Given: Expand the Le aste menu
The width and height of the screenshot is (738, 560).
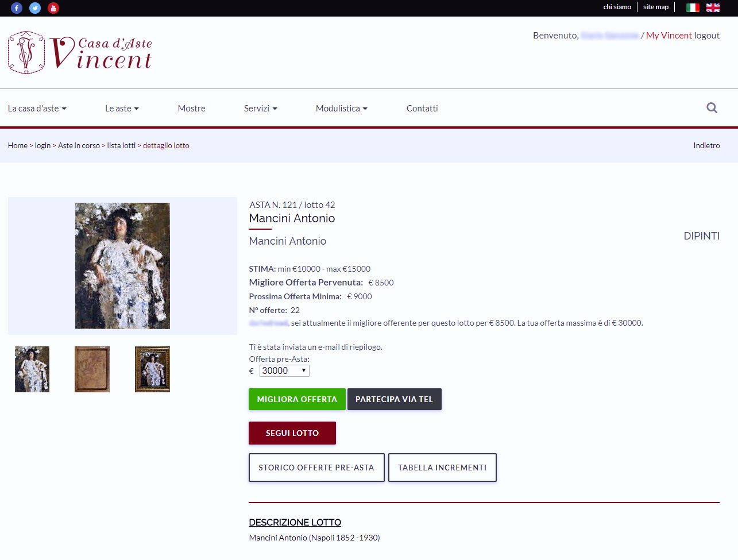Looking at the screenshot, I should pyautogui.click(x=122, y=109).
